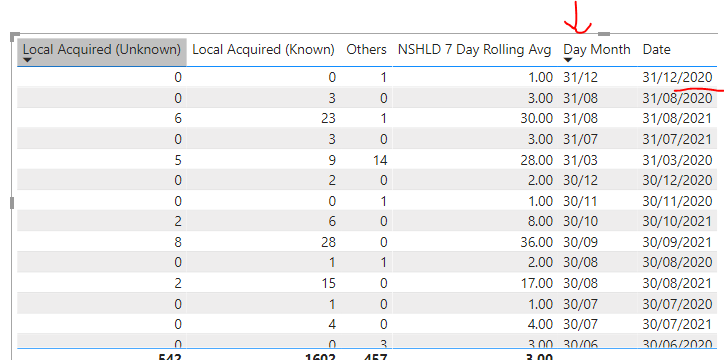Select date cell 30/07/2021
This screenshot has height=360, width=724.
677,325
